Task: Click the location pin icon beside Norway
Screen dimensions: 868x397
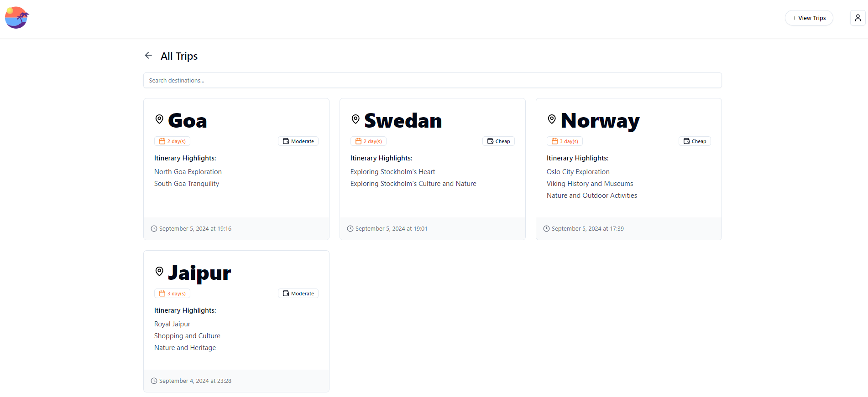Action: pos(552,119)
